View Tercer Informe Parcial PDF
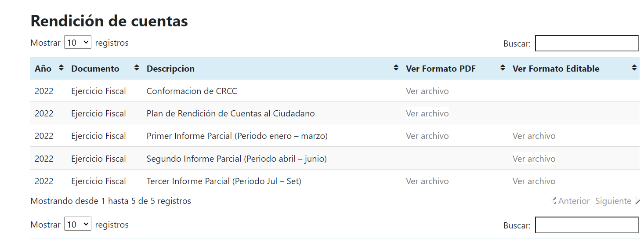The width and height of the screenshot is (644, 239). click(x=427, y=181)
